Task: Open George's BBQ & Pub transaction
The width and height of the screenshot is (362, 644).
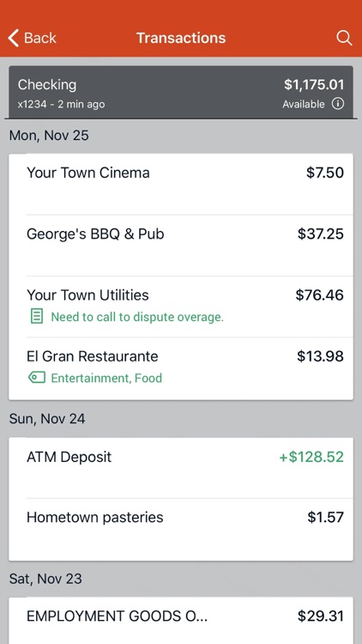Action: pyautogui.click(x=181, y=246)
